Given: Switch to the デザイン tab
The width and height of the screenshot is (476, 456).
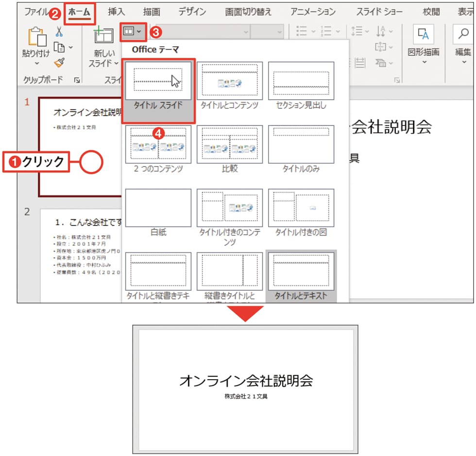Looking at the screenshot, I should click(192, 12).
